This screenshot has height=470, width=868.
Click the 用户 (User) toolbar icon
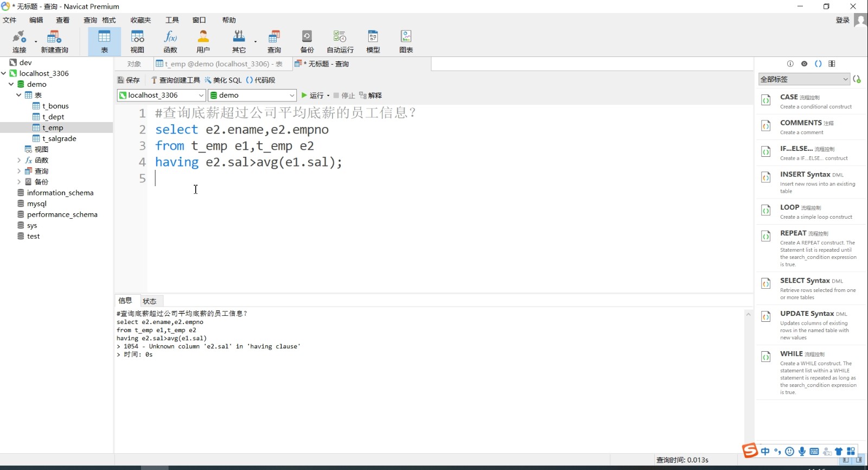[203, 42]
